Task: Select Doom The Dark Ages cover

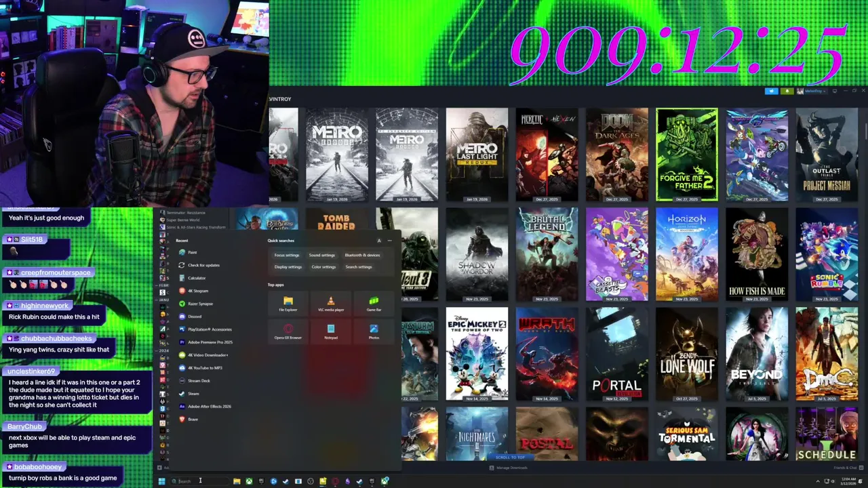Action: click(616, 155)
